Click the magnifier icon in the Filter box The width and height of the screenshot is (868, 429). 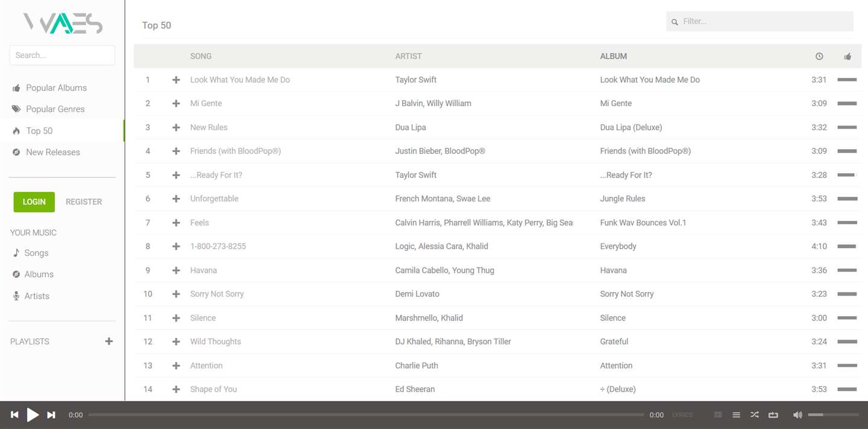[675, 22]
